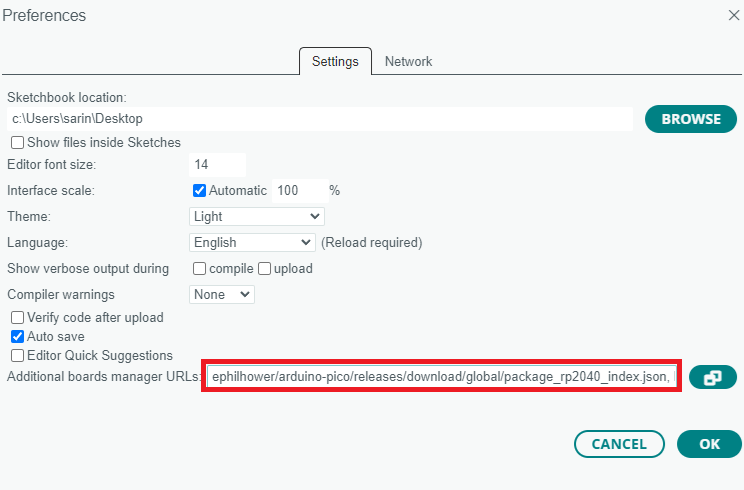744x490 pixels.
Task: Expand the Language dropdown set to English
Action: (x=252, y=242)
